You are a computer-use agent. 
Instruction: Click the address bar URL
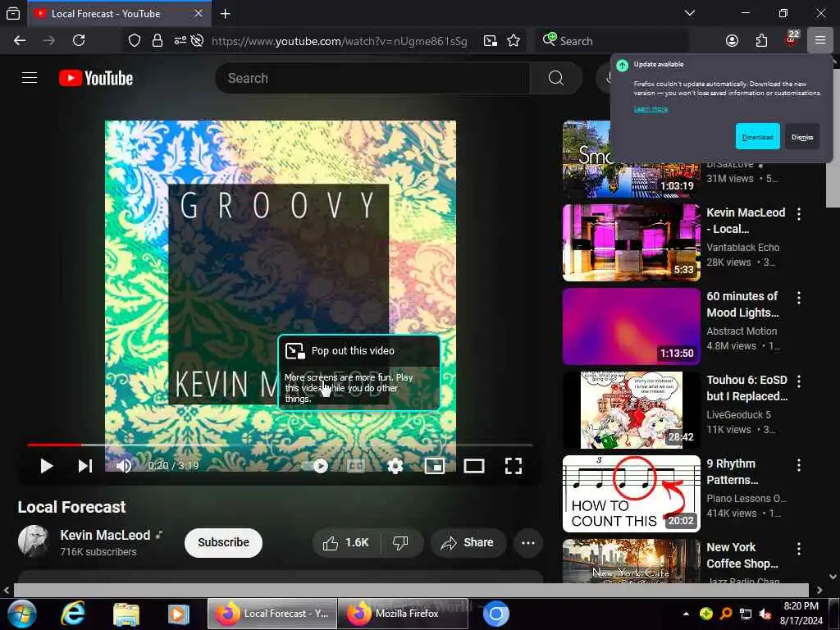click(x=339, y=41)
